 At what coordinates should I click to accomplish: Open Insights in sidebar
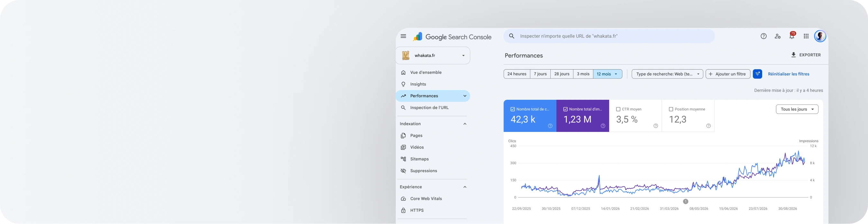pyautogui.click(x=433, y=84)
